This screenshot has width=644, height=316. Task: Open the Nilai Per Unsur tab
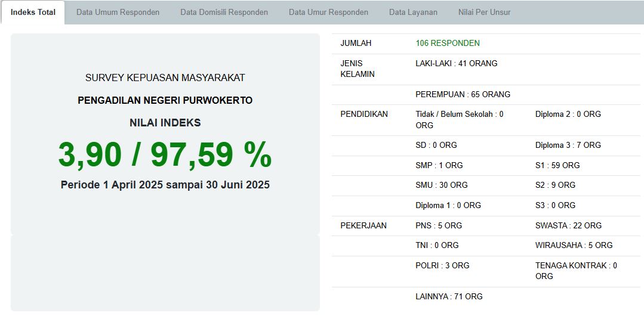[484, 12]
